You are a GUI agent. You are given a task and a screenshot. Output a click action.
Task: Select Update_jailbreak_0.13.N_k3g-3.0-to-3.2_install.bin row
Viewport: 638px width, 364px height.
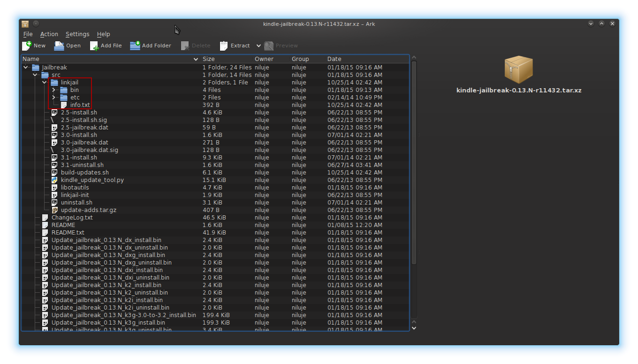point(215,315)
